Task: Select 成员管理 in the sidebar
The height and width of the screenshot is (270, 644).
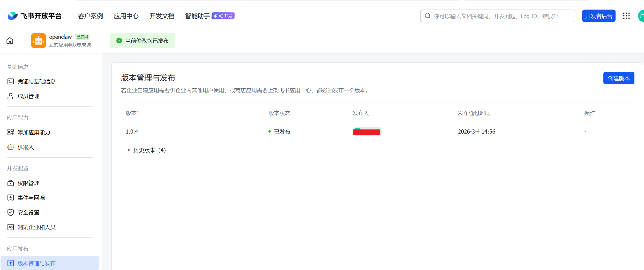Action: (x=28, y=96)
